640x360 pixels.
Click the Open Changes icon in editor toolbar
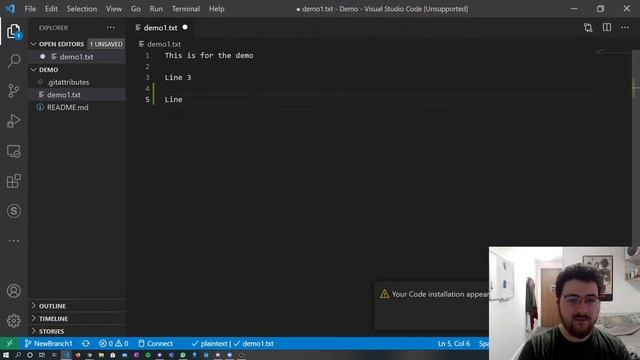588,28
